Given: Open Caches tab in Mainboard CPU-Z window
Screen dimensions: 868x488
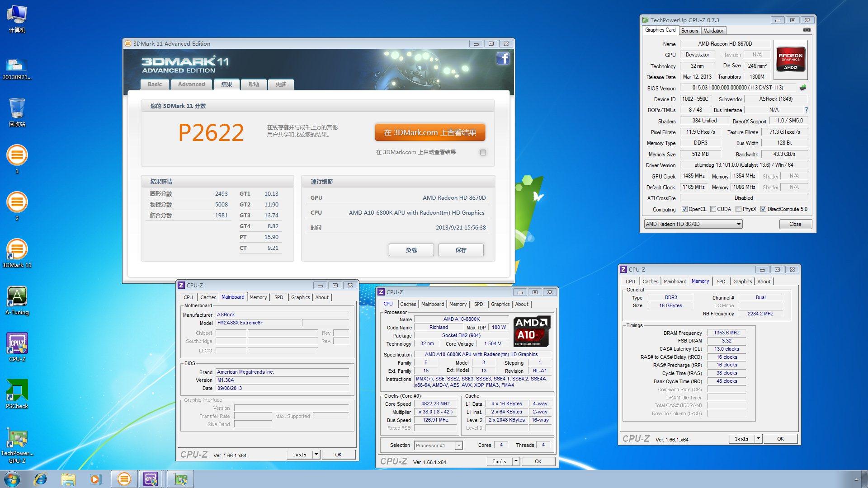Looking at the screenshot, I should (208, 297).
